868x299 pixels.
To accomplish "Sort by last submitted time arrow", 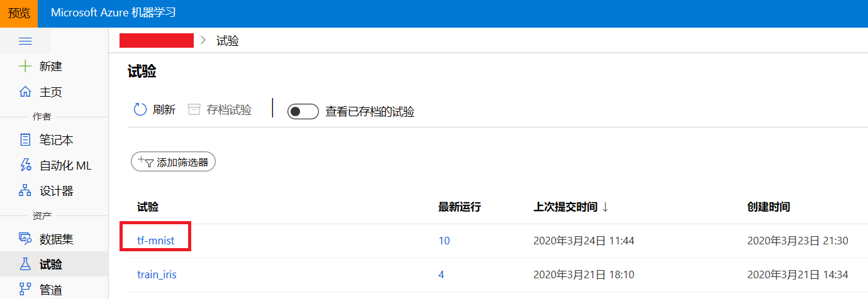I will pos(605,207).
